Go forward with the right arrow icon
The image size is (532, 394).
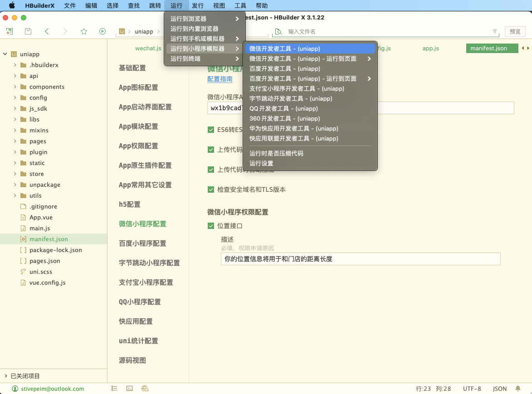65,32
